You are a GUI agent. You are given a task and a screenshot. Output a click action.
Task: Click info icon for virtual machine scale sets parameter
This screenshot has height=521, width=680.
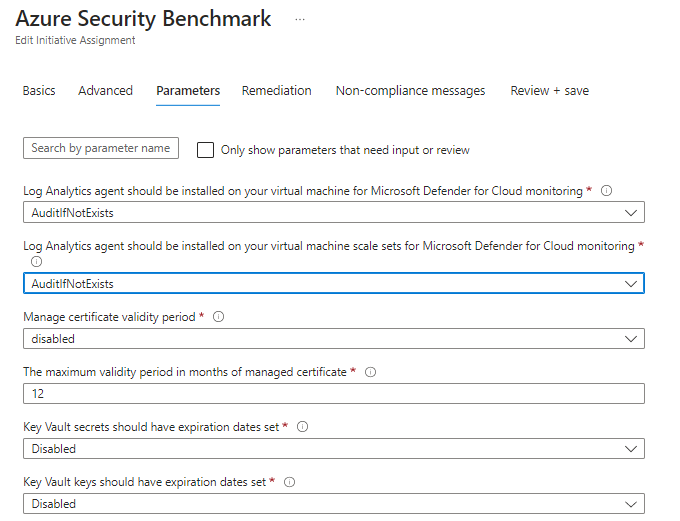37,261
